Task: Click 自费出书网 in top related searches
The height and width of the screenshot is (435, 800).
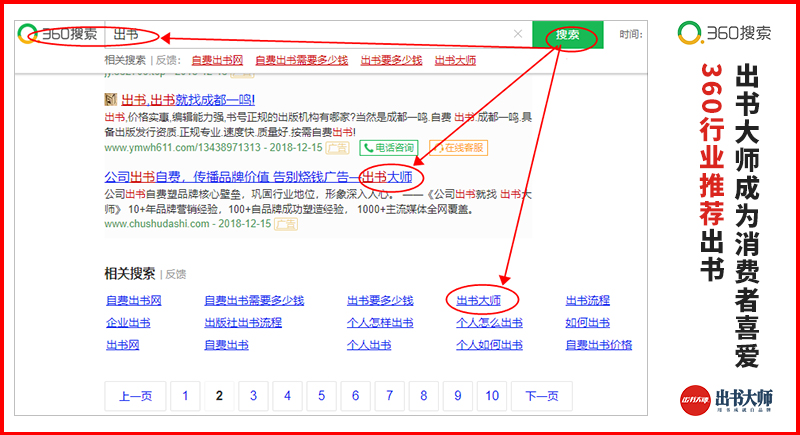Action: 216,60
